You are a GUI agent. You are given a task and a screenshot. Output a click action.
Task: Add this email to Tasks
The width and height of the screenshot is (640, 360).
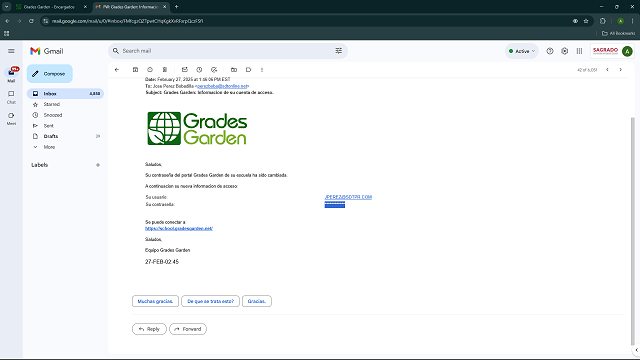(214, 70)
